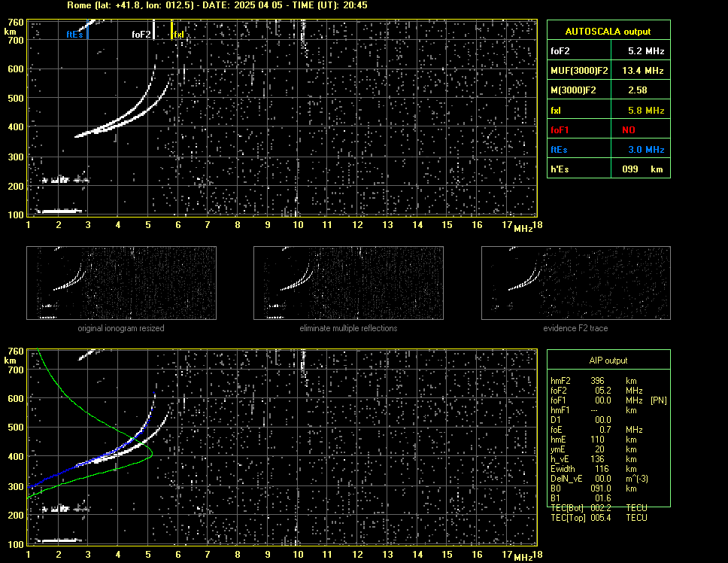Select the 'AIP output' header
Screen dimensions: 728x563
click(608, 361)
